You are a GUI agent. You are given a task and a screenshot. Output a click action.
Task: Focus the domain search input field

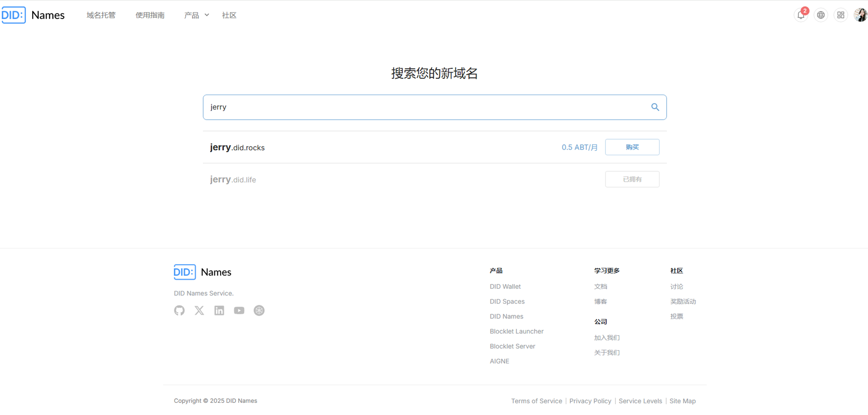click(x=425, y=107)
